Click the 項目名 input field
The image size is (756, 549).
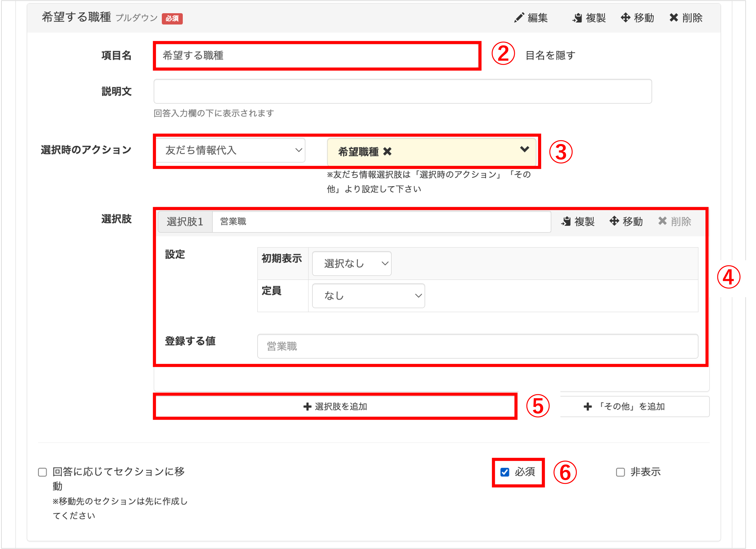(317, 55)
